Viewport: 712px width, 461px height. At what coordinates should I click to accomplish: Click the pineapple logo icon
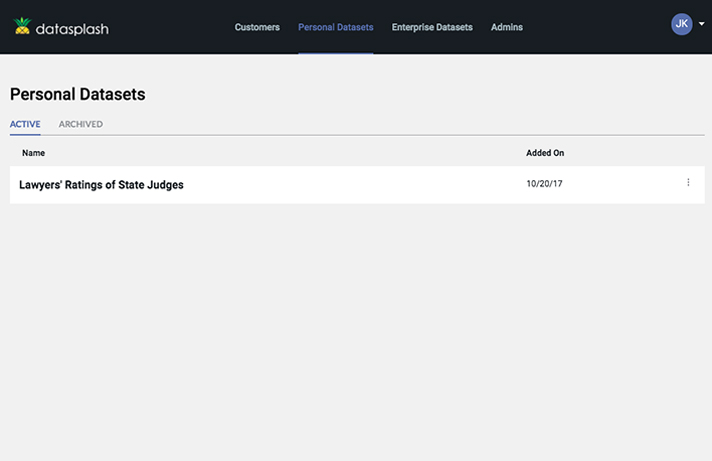point(22,27)
